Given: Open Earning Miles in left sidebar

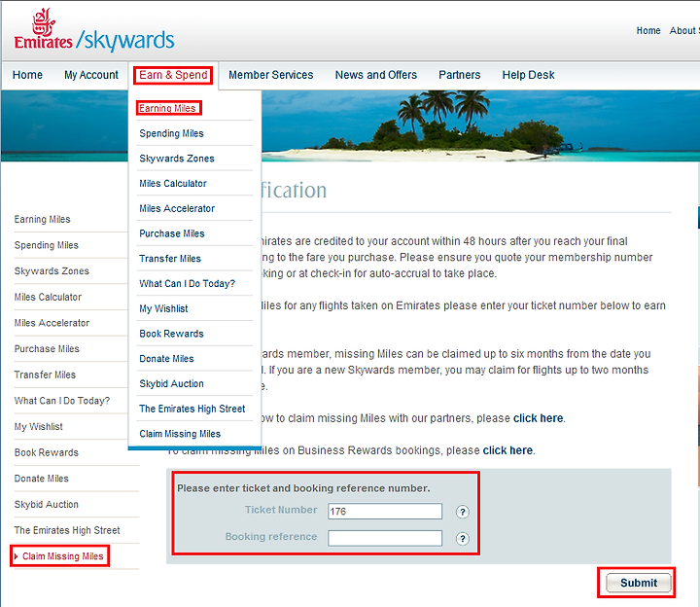Looking at the screenshot, I should pyautogui.click(x=43, y=219).
